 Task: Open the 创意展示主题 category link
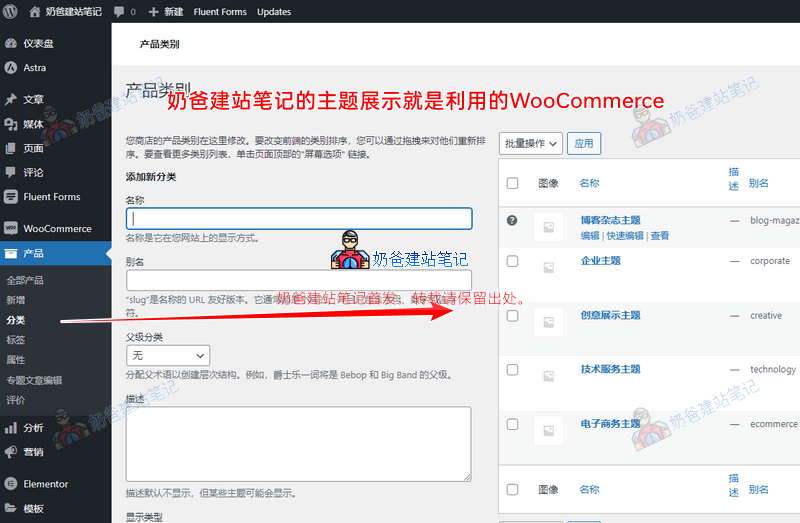click(x=610, y=315)
